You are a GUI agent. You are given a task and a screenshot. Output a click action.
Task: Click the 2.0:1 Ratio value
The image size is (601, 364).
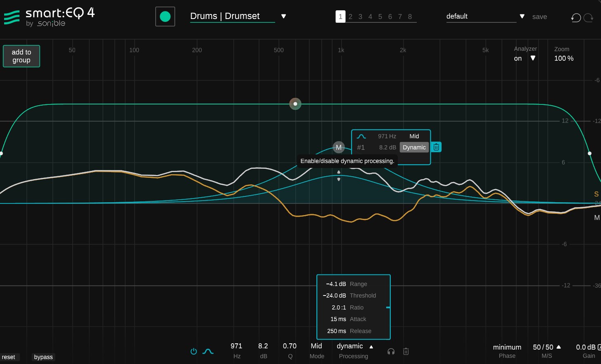click(x=339, y=307)
